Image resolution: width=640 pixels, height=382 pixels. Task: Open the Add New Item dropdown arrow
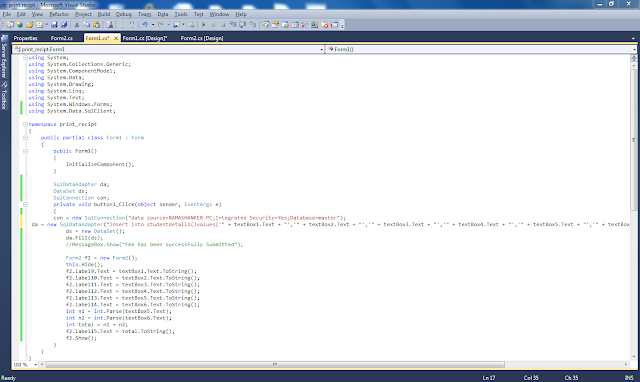point(47,24)
